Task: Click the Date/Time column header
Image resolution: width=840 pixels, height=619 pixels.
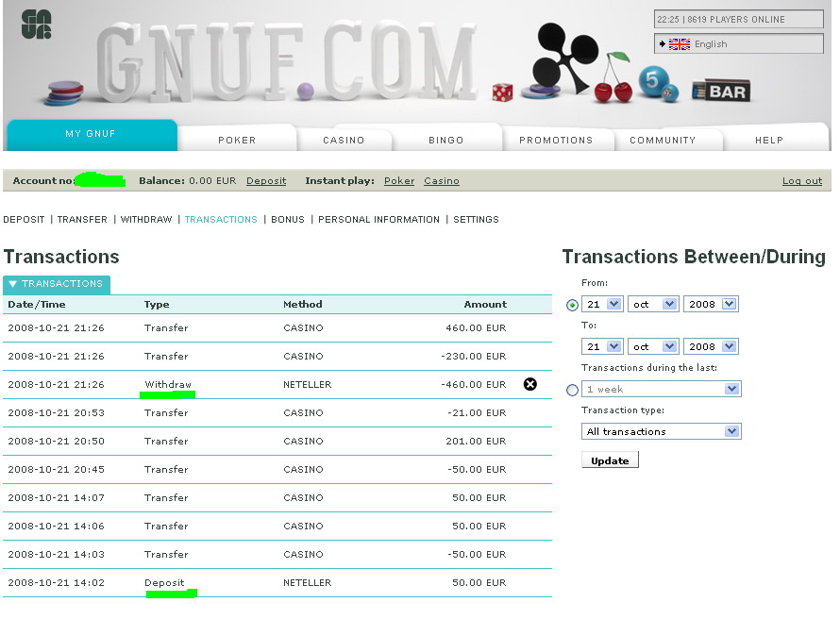Action: coord(37,304)
